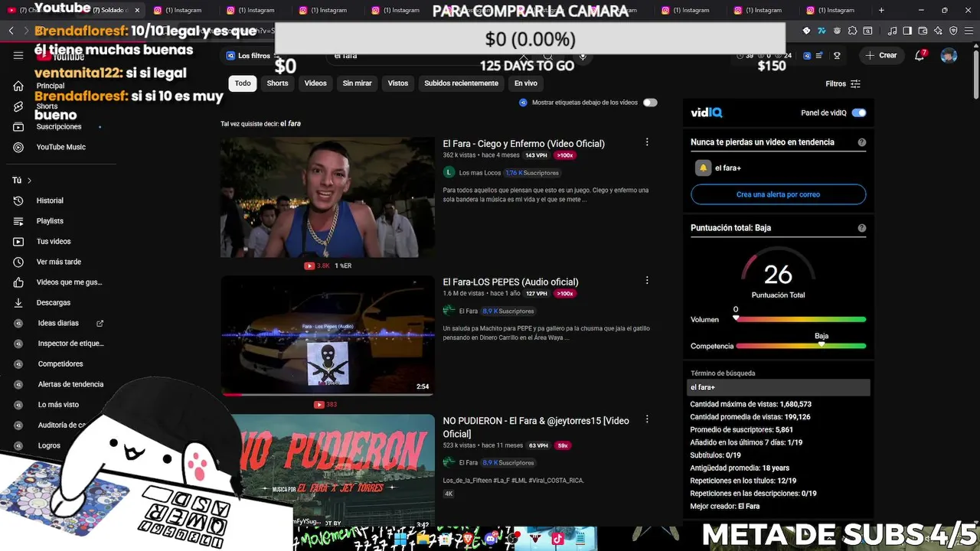
Task: Open NO PUDIERON video title
Action: pyautogui.click(x=536, y=427)
